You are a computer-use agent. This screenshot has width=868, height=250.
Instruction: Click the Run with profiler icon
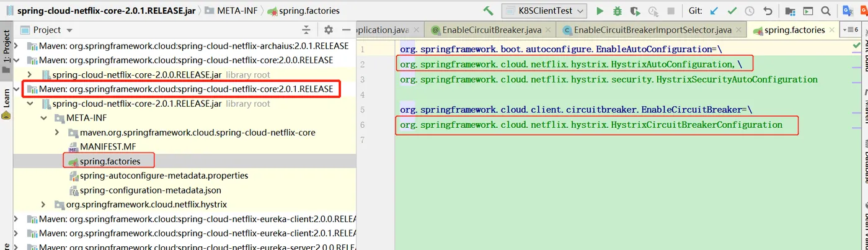653,11
